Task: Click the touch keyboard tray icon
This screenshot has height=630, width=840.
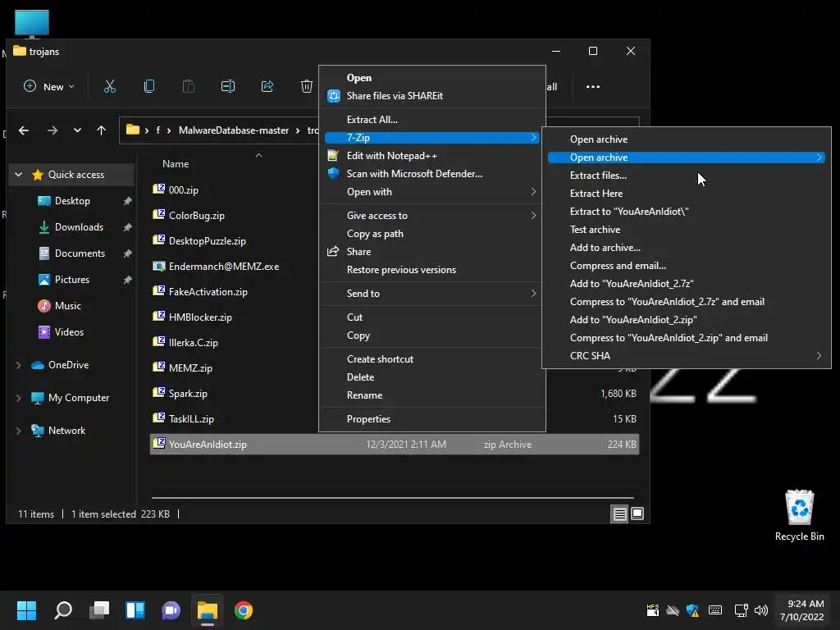Action: [715, 610]
